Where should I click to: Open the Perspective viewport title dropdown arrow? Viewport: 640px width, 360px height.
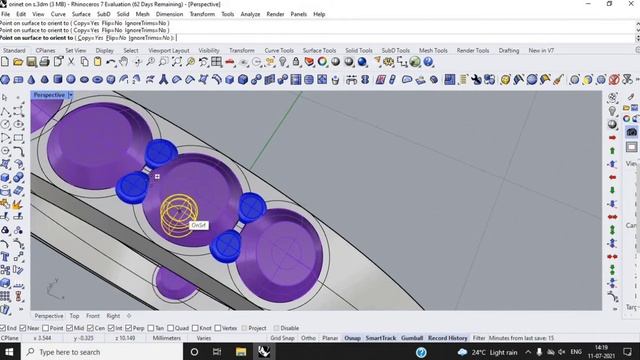click(71, 95)
